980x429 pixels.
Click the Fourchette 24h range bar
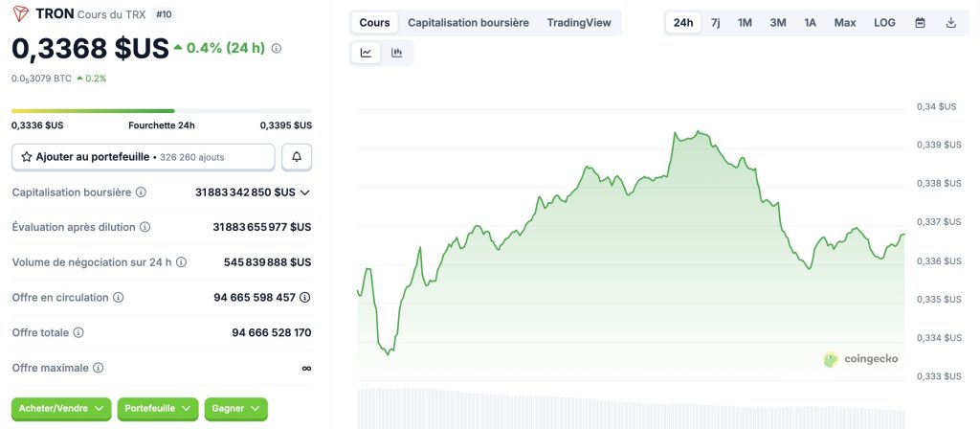coord(161,111)
